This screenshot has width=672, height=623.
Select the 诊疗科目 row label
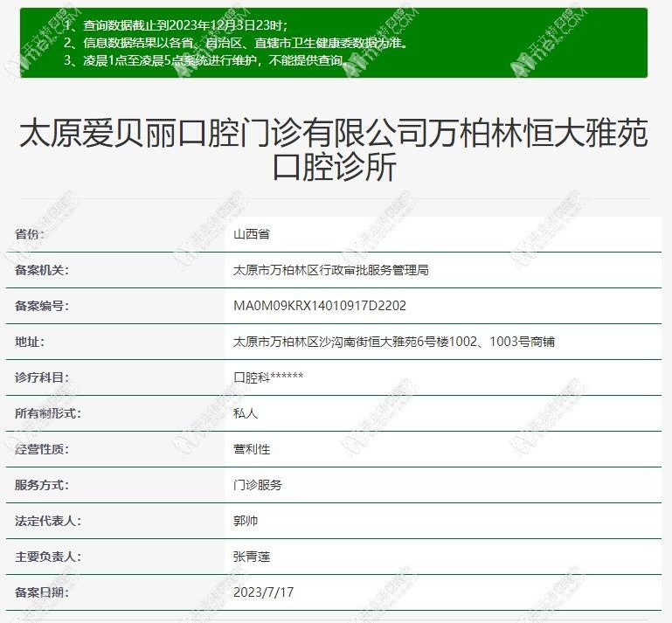coord(41,377)
